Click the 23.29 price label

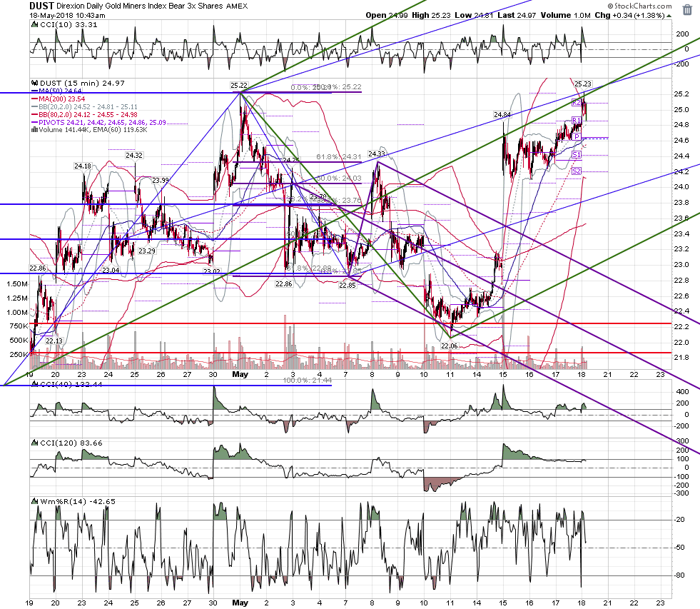[x=147, y=251]
